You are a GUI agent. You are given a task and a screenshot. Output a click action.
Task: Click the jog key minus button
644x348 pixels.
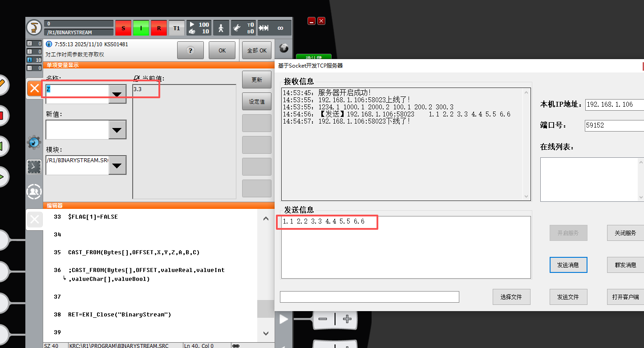pyautogui.click(x=323, y=319)
